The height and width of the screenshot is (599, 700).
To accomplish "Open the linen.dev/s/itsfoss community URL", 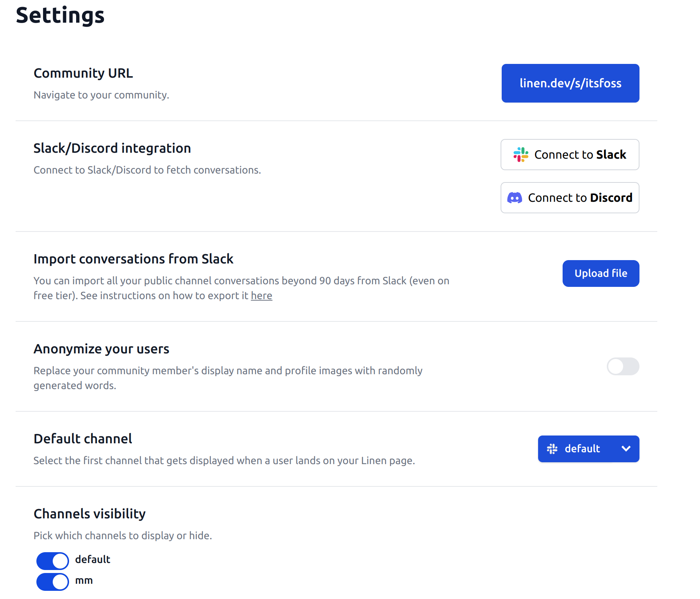I will tap(570, 83).
